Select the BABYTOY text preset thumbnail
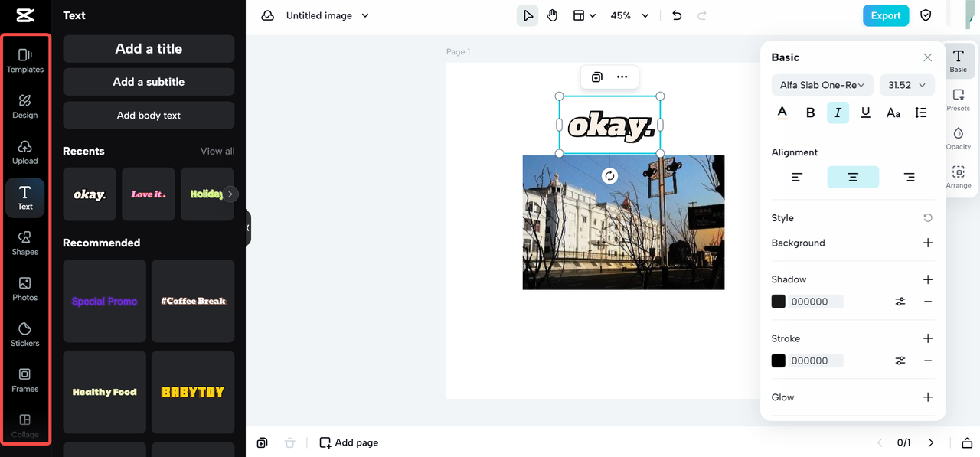The width and height of the screenshot is (980, 457). tap(193, 392)
